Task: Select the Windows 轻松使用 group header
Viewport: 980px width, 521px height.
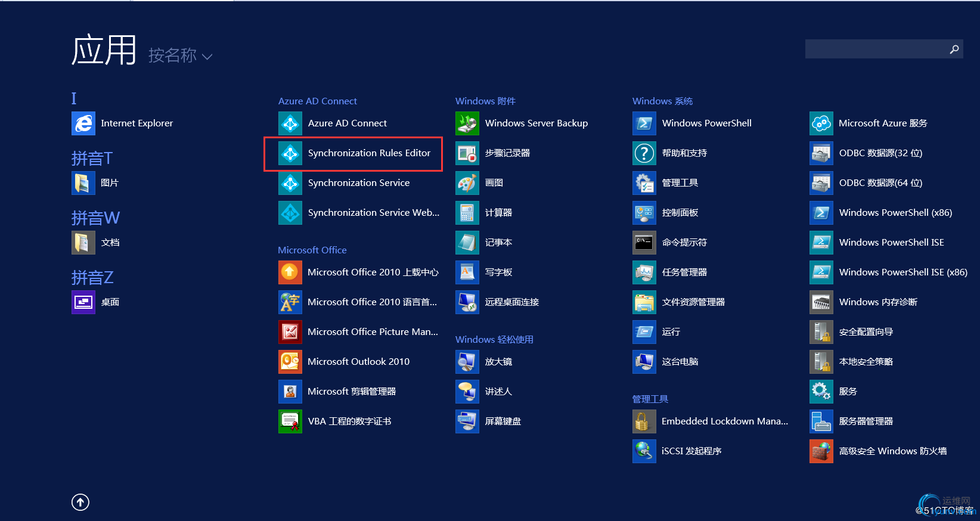Action: point(494,340)
